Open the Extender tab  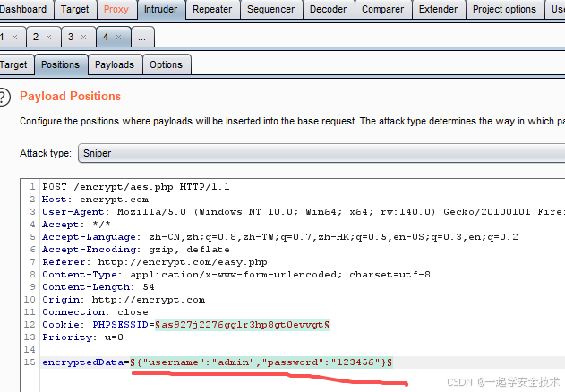tap(438, 9)
